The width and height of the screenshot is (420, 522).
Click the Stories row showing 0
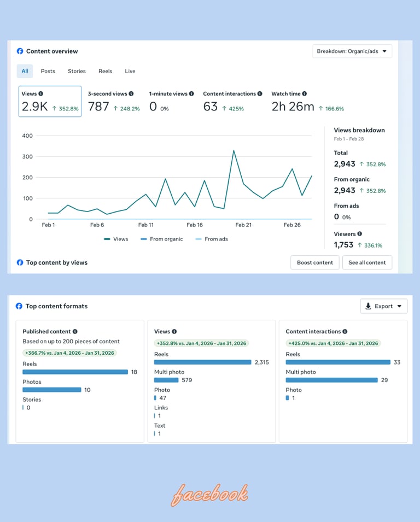pyautogui.click(x=32, y=403)
